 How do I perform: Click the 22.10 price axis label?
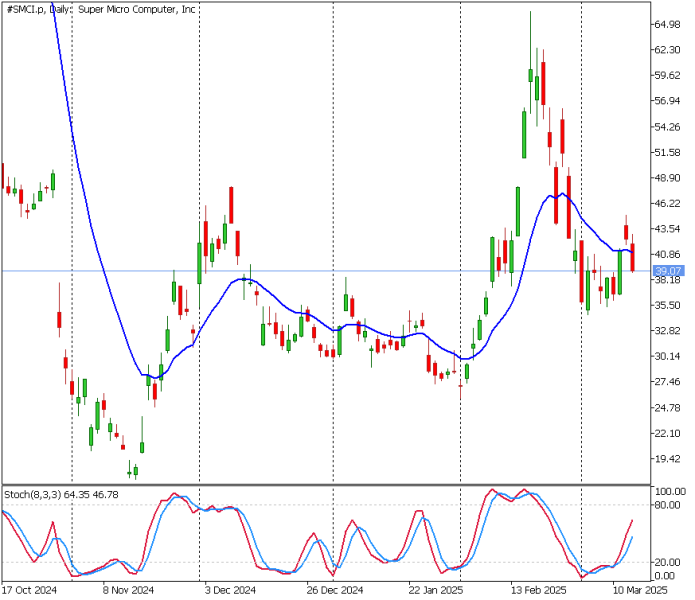pyautogui.click(x=667, y=433)
